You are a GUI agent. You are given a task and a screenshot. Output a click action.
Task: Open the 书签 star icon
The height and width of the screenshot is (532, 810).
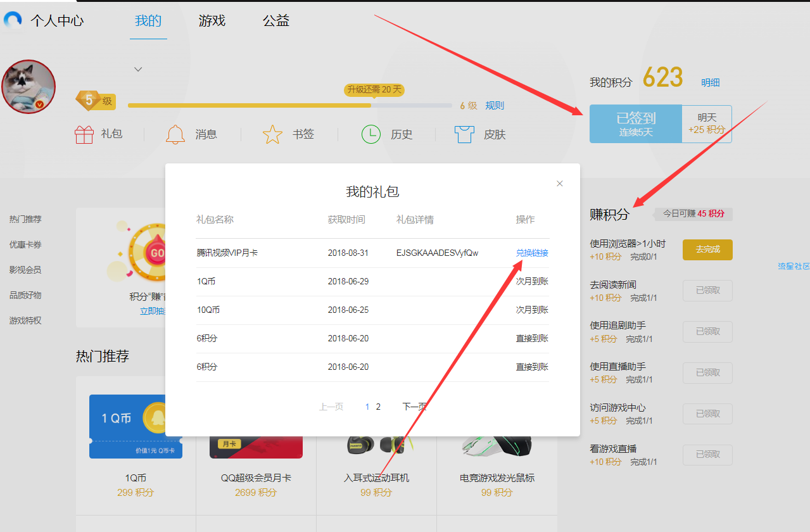click(x=272, y=134)
